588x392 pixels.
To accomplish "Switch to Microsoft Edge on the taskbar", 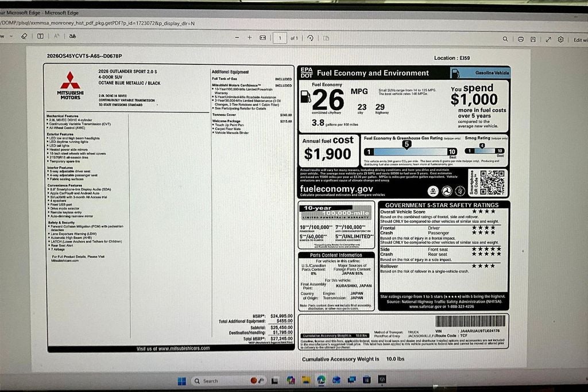I will pyautogui.click(x=321, y=380).
